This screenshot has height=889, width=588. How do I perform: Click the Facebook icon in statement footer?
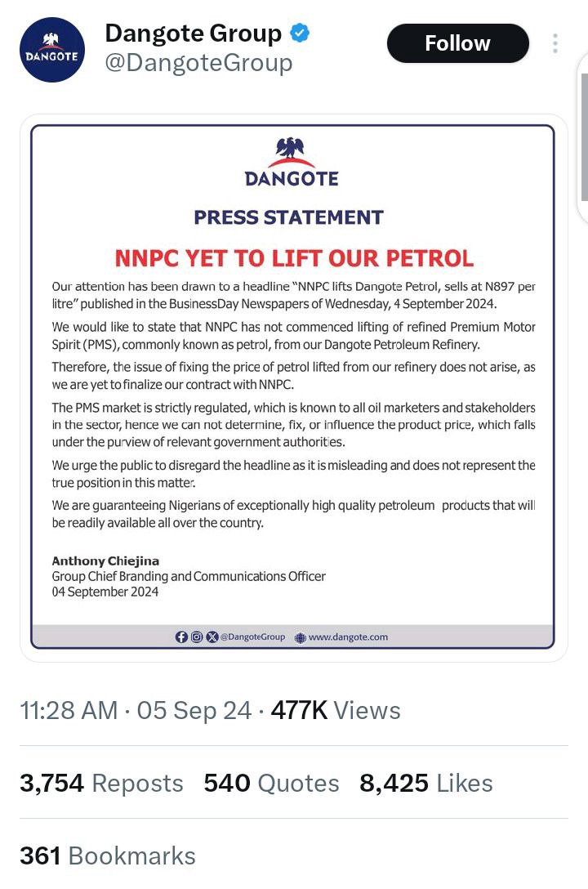pos(181,637)
